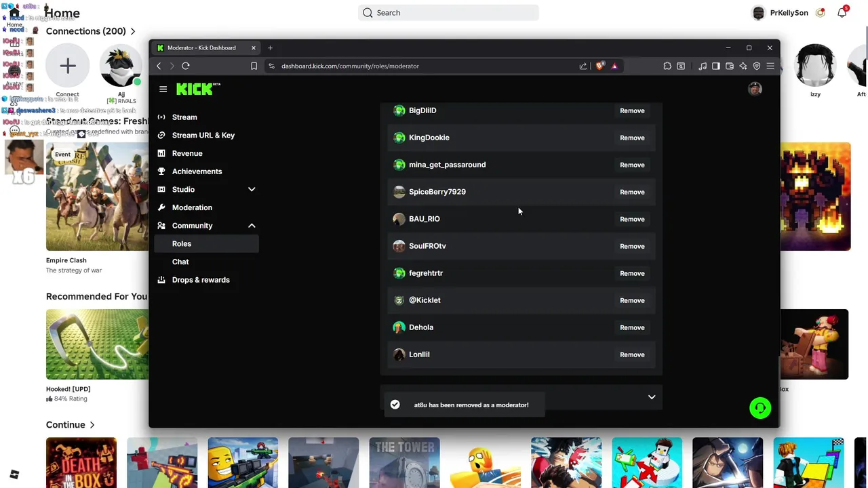Viewport: 868px width, 488px height.
Task: Collapse the Community sidebar section
Action: point(252,225)
